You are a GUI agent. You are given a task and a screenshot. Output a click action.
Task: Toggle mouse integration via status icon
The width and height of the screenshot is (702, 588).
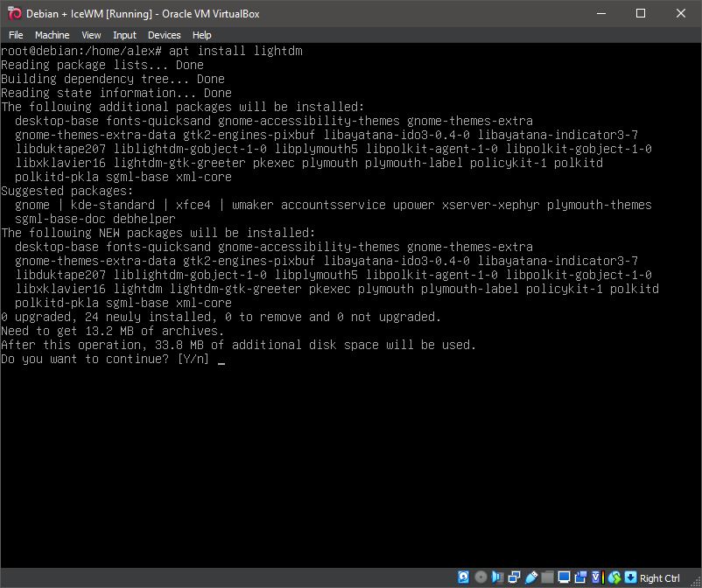click(x=614, y=577)
